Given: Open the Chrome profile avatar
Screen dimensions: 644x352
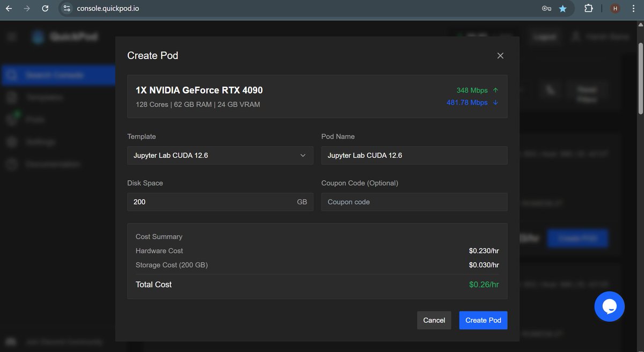Looking at the screenshot, I should pos(616,9).
